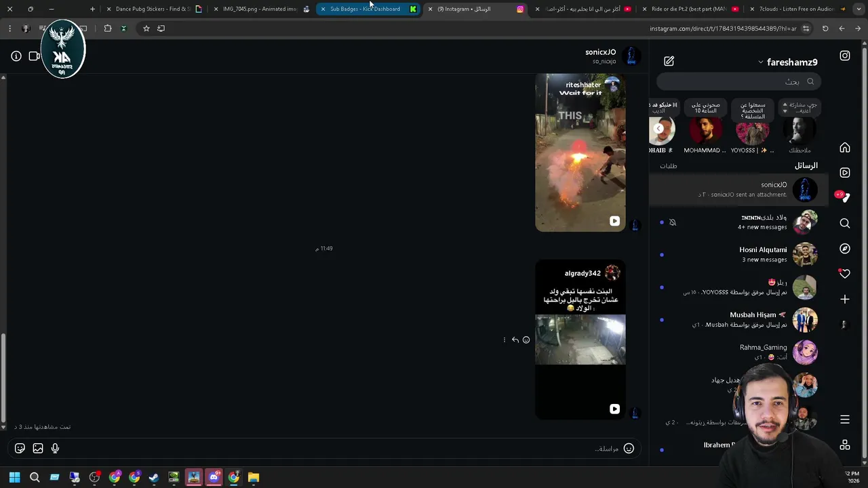Toggle mute on ولاد بلدي conversation bell

coord(673,222)
